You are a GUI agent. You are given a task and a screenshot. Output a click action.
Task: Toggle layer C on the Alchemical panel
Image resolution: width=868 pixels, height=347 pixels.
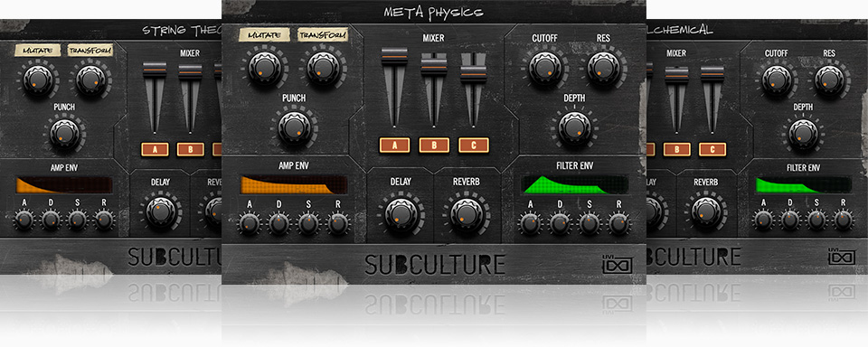tap(712, 149)
